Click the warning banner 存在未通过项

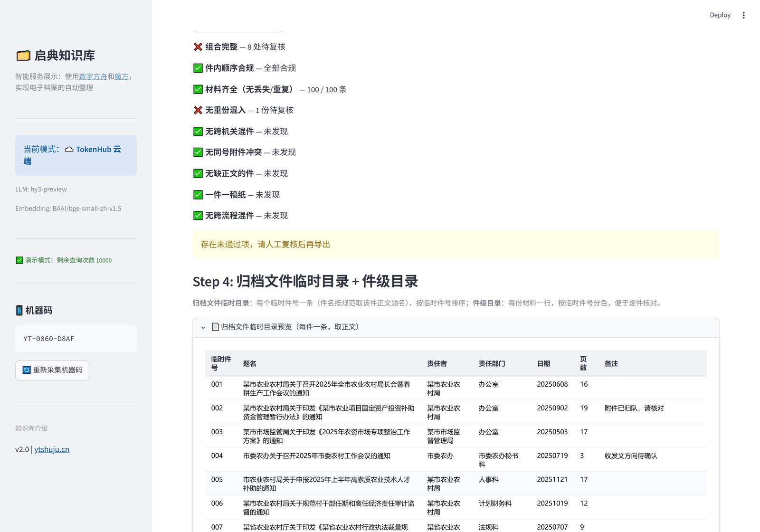tap(456, 245)
